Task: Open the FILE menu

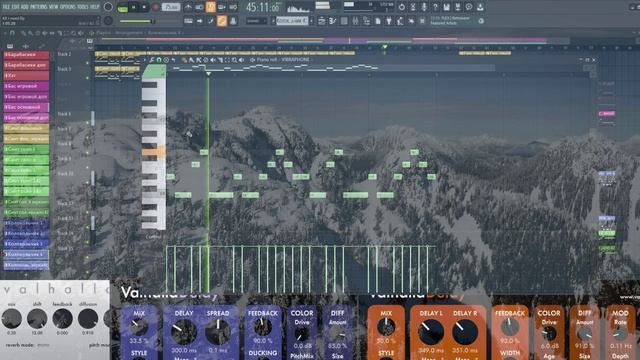Action: tap(7, 7)
